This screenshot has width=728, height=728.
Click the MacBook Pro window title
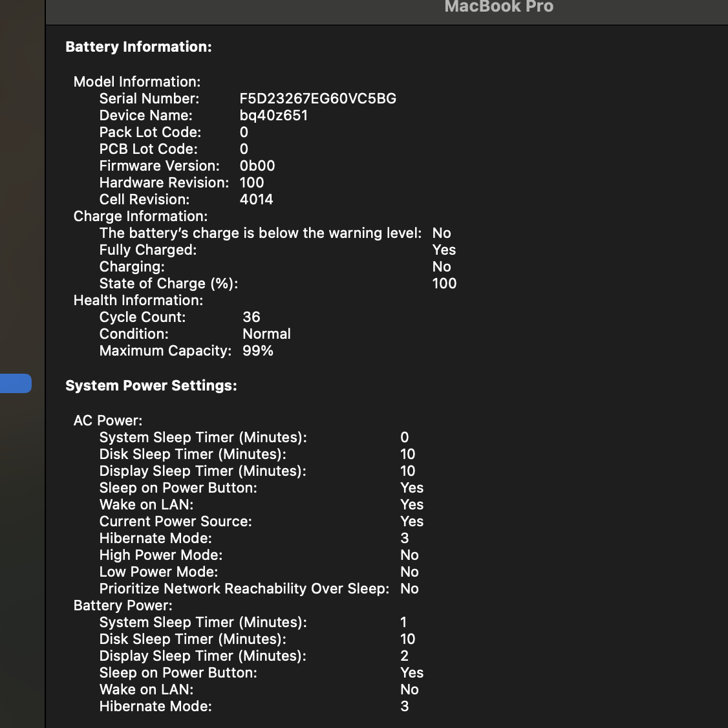click(x=498, y=6)
